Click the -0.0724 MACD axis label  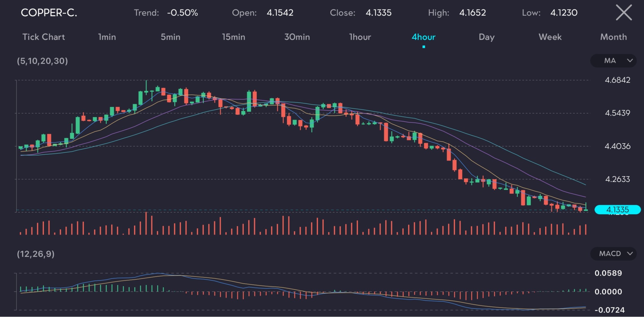click(x=610, y=310)
